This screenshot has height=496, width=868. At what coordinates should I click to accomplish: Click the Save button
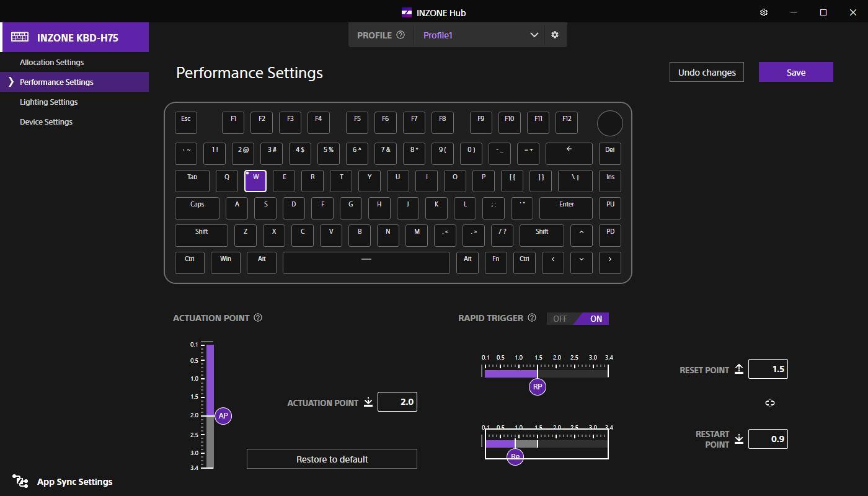[x=795, y=72]
